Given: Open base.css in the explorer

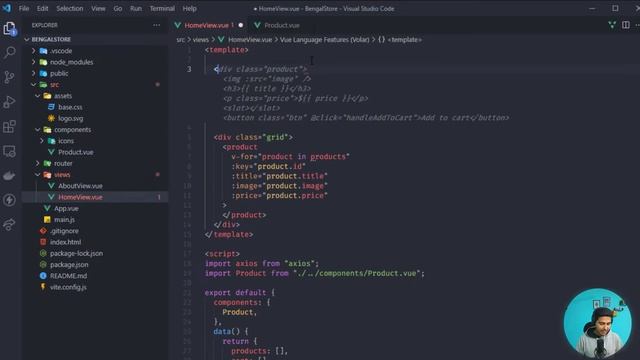Looking at the screenshot, I should point(70,107).
